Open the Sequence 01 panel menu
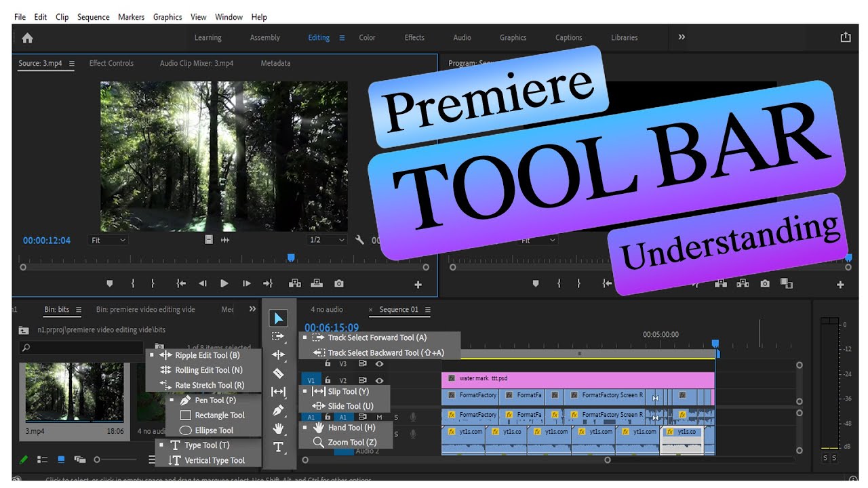The height and width of the screenshot is (488, 868). [x=427, y=310]
